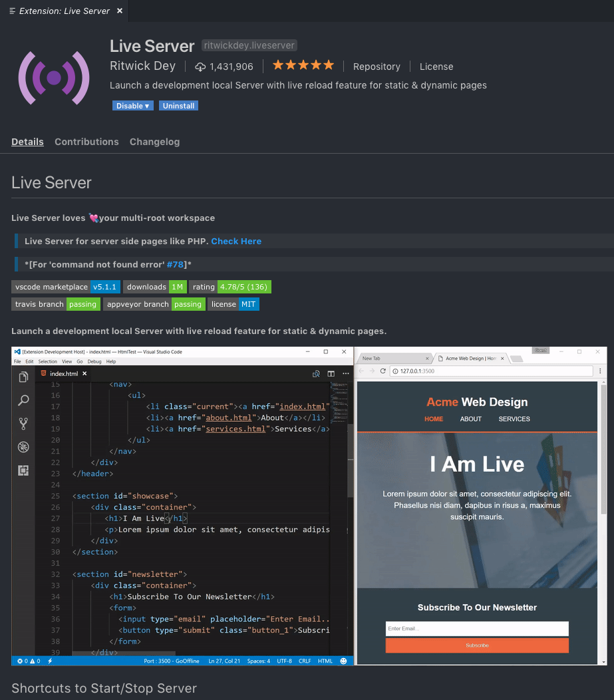Click the HTML5 file icon on index.html tab
This screenshot has height=700, width=614.
(x=44, y=373)
